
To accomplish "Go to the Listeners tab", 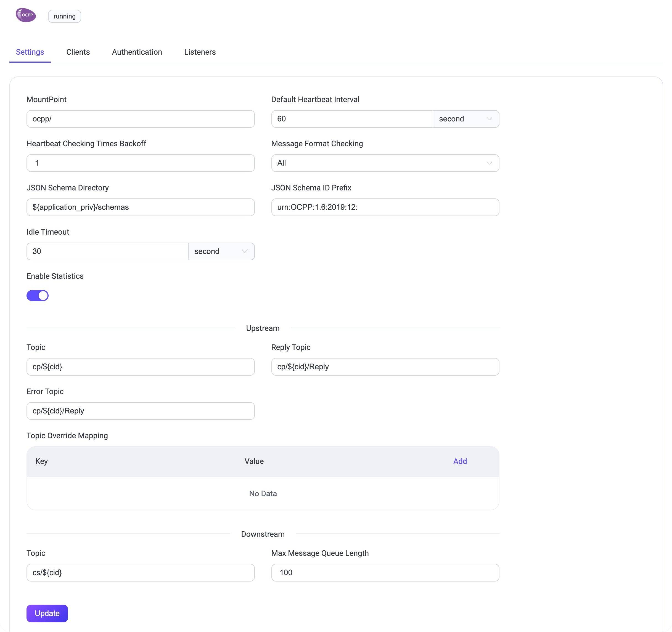I will tap(200, 52).
